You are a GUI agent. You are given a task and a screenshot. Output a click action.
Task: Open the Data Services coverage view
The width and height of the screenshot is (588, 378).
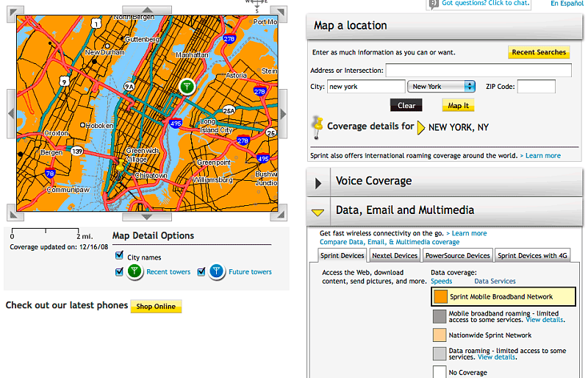(x=495, y=281)
